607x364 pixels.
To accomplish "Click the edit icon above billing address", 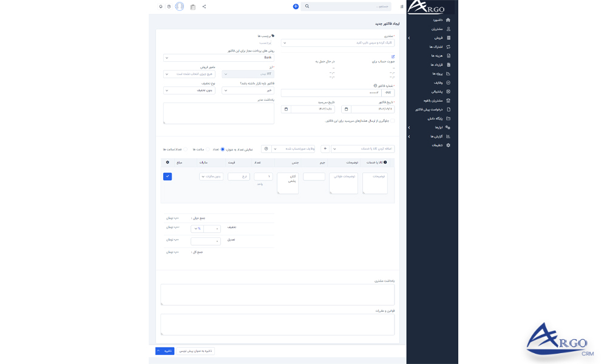I will click(x=393, y=56).
